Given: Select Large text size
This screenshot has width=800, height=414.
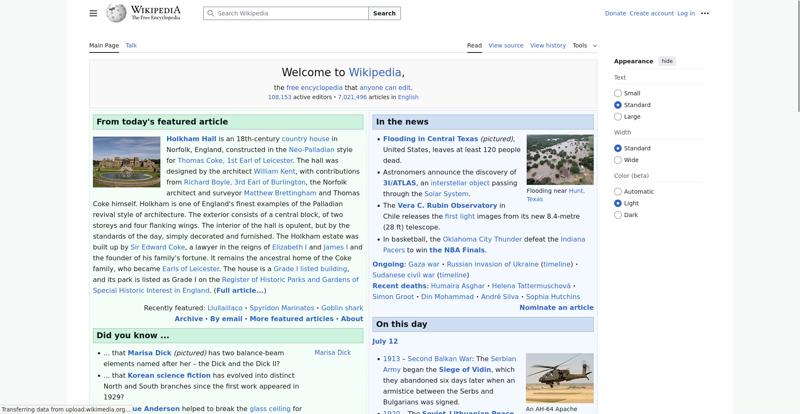Looking at the screenshot, I should coord(618,117).
